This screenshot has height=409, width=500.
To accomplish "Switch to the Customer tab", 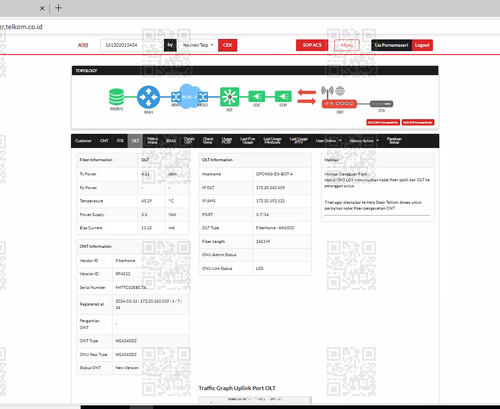I will click(x=83, y=141).
